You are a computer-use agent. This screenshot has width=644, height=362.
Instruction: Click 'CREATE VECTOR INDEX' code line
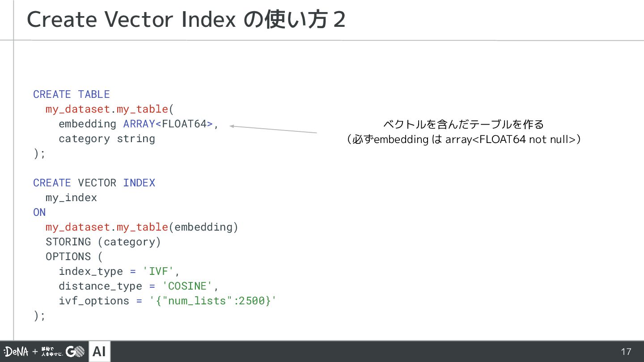94,183
